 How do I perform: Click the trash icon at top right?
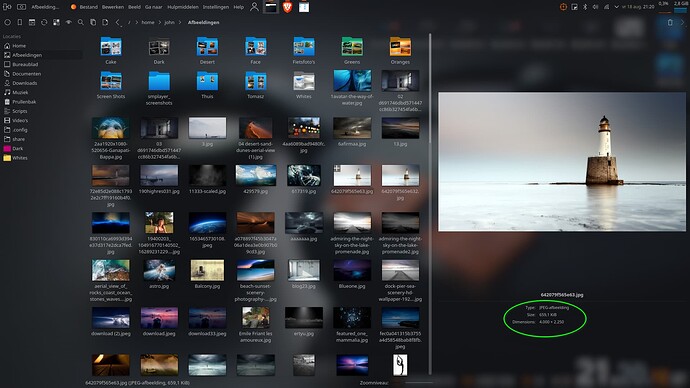point(670,22)
